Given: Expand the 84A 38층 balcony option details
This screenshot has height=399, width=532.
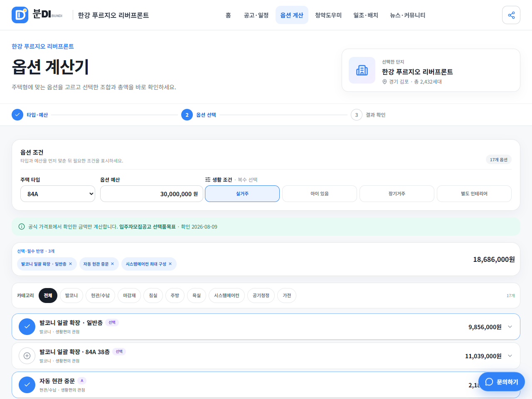Looking at the screenshot, I should (510, 356).
